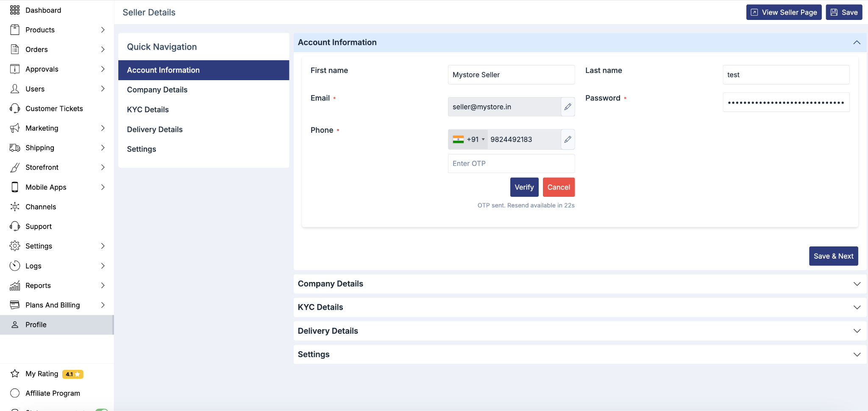Screen dimensions: 868x411
Task: Open the Dashboard menu item
Action: click(57, 10)
